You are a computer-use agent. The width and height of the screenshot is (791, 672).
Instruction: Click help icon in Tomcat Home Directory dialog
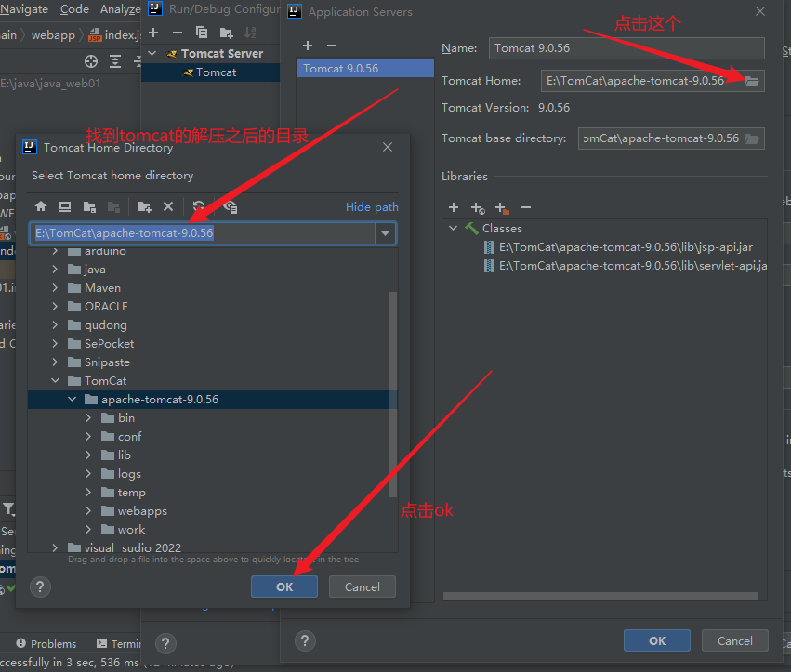40,586
